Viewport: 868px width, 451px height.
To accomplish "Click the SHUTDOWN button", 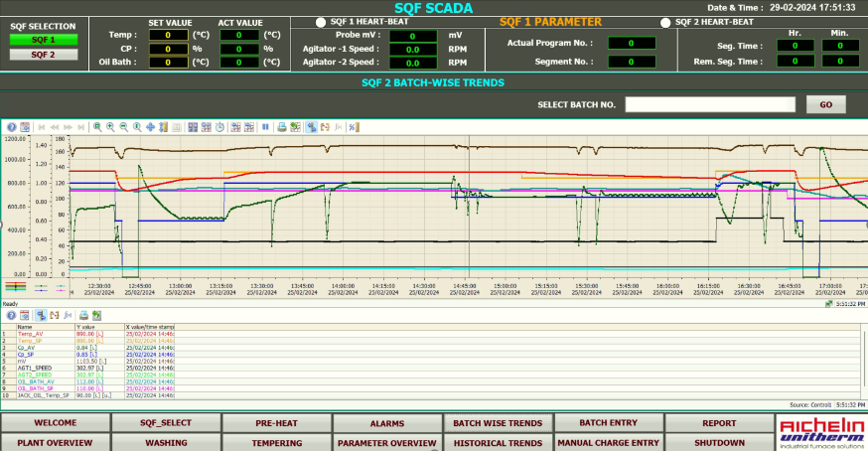I will pos(719,443).
